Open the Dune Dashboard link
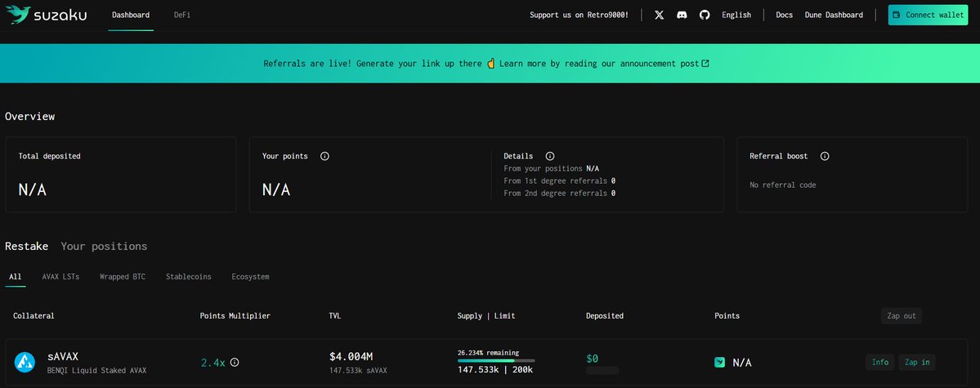This screenshot has height=388, width=980. pos(834,15)
